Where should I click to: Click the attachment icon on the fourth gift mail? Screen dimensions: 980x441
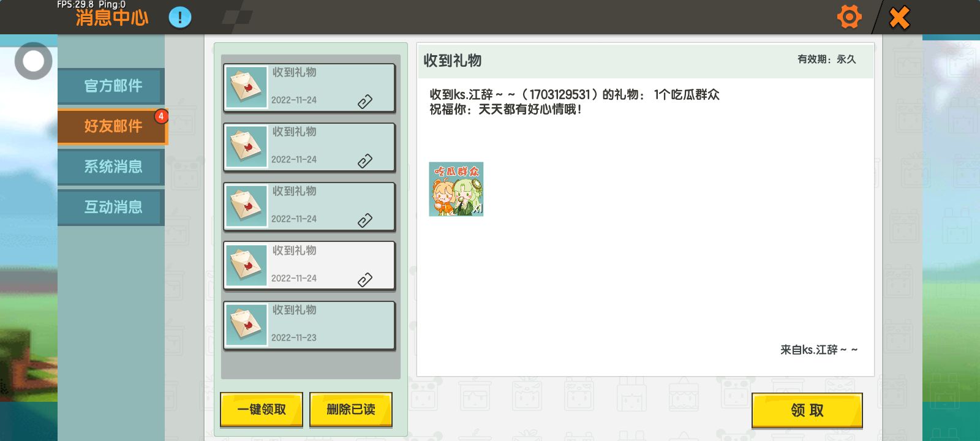[x=365, y=280]
